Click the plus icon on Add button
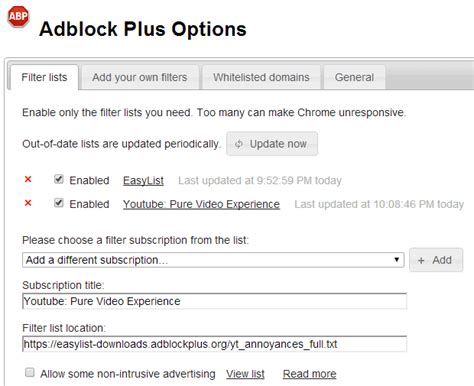Screen dimensions: 474x386 point(421,260)
